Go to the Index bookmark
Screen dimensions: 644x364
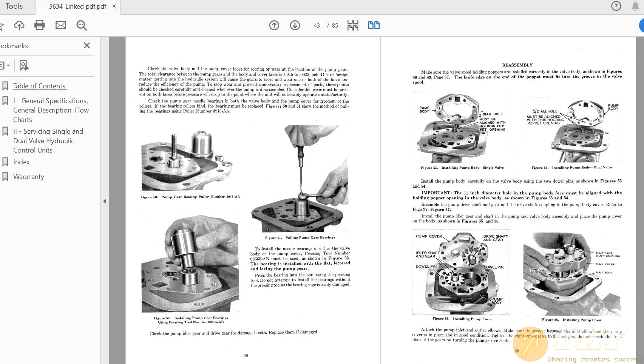(x=22, y=162)
